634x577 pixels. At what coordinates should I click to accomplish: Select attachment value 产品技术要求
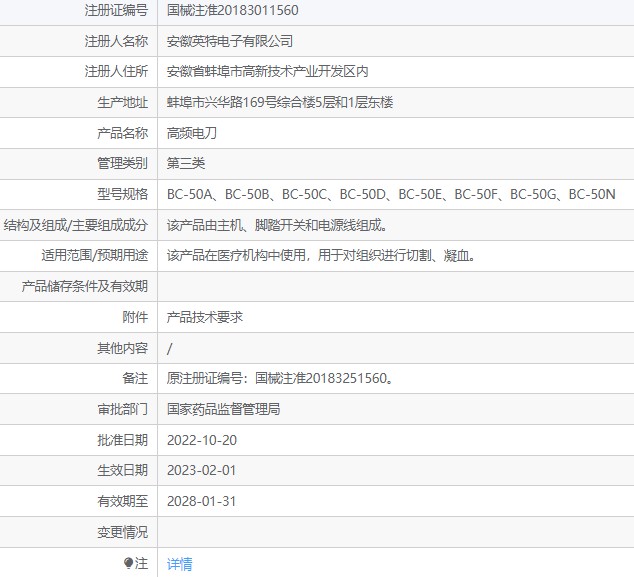pos(205,317)
